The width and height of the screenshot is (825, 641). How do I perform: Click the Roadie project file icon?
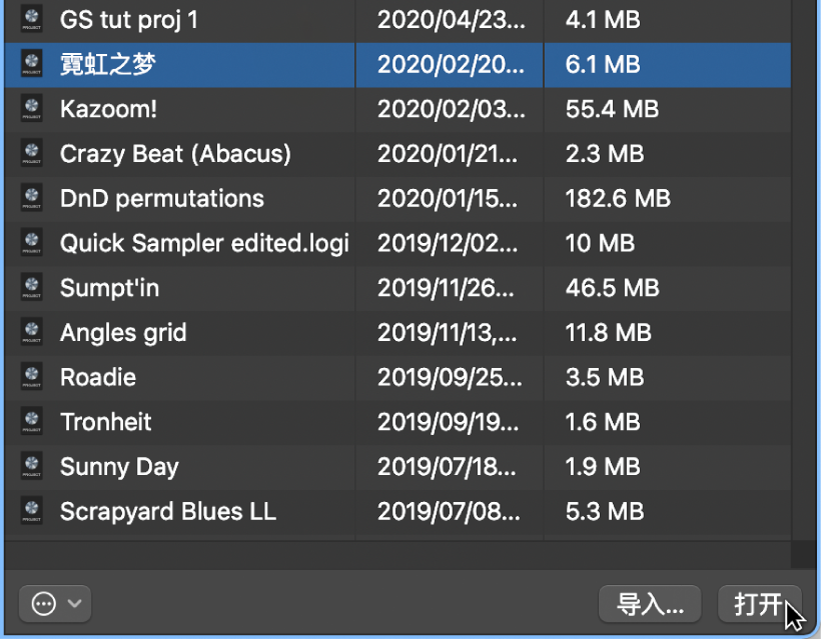[x=31, y=377]
